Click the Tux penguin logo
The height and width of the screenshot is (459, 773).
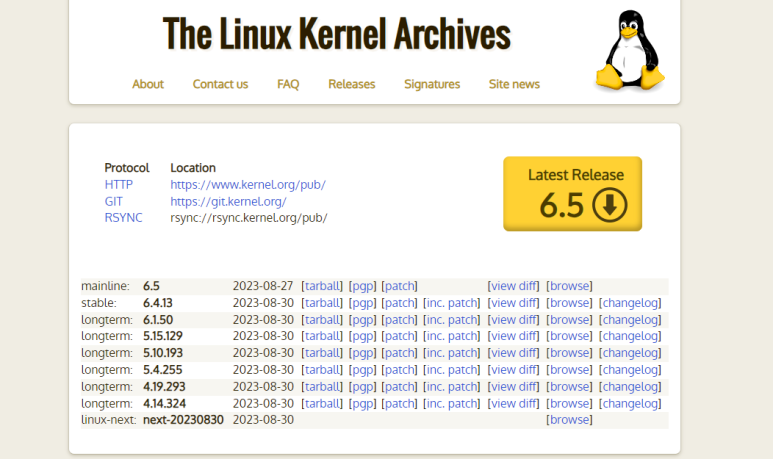pos(630,50)
